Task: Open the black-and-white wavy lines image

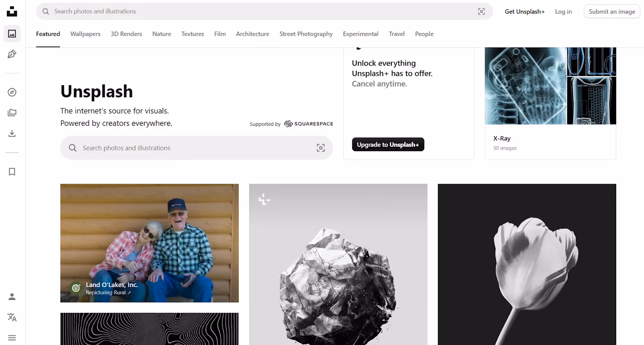Action: point(149,329)
